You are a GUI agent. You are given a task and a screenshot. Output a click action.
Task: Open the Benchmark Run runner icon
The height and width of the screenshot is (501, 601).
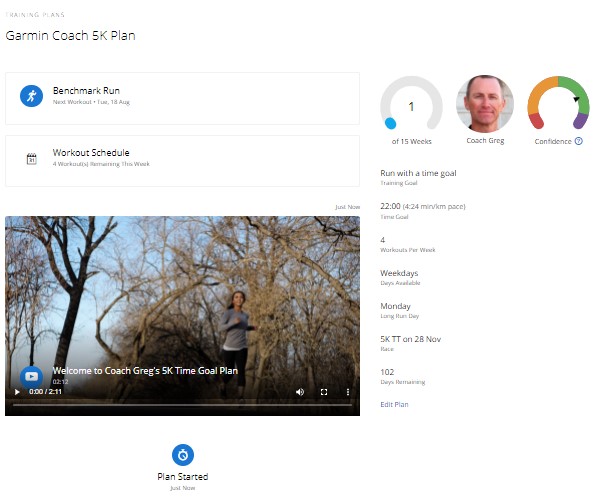(31, 96)
